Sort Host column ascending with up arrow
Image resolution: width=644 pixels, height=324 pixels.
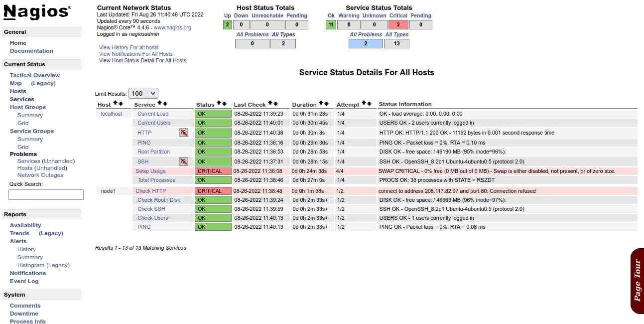pyautogui.click(x=115, y=103)
